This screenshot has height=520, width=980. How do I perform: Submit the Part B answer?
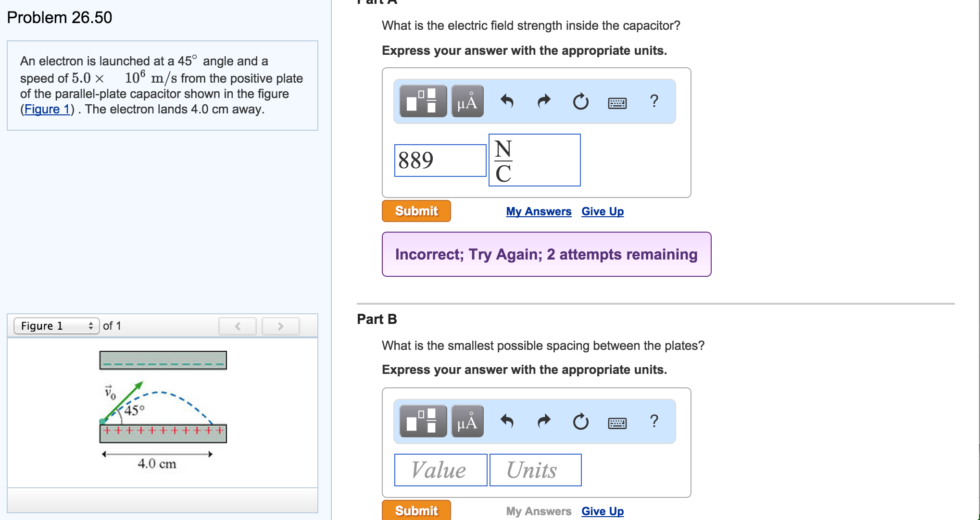coord(416,510)
